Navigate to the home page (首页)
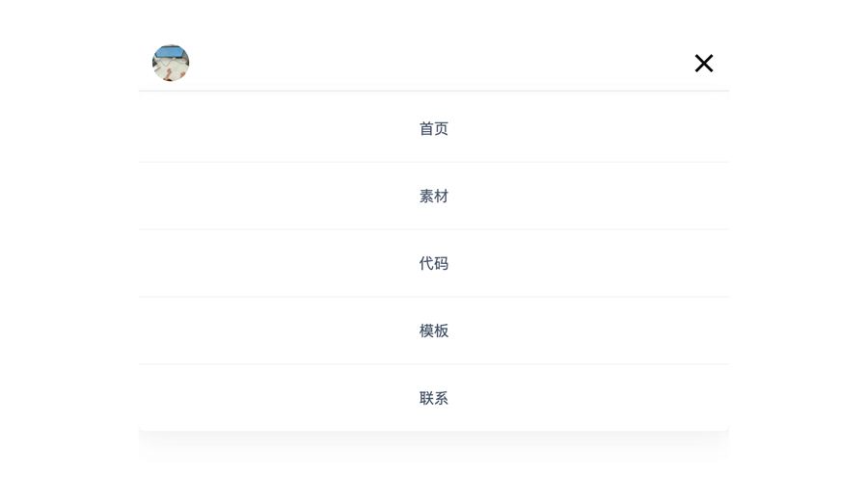Viewport: 868px width, 503px height. click(434, 128)
